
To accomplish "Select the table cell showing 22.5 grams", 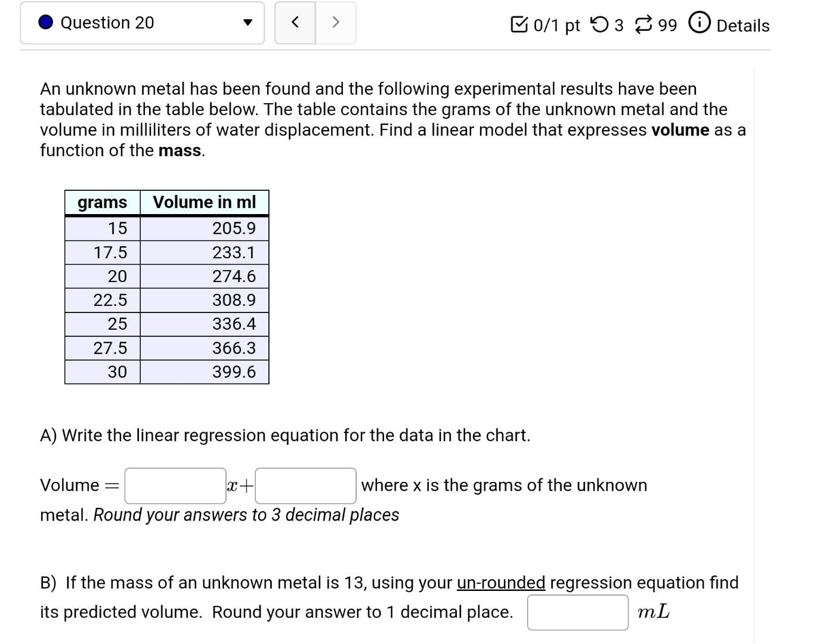I will [103, 300].
